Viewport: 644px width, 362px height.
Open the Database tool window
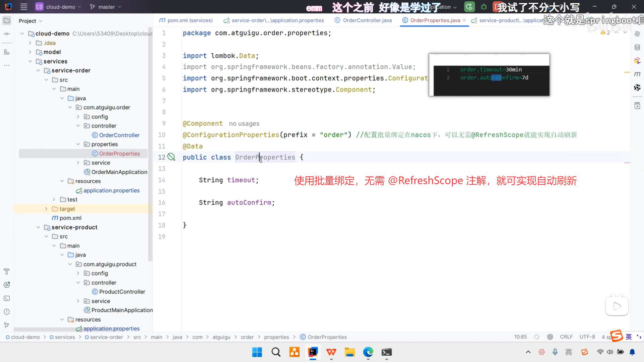click(x=638, y=47)
